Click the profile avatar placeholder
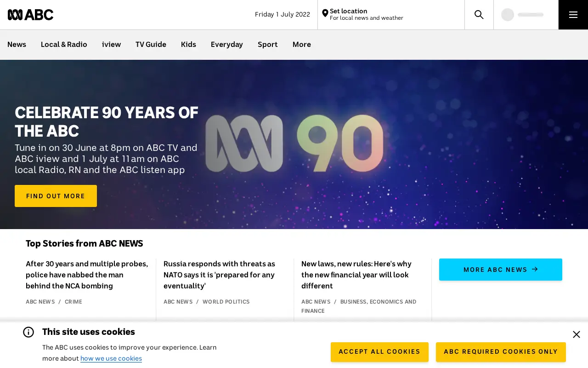 tap(508, 15)
